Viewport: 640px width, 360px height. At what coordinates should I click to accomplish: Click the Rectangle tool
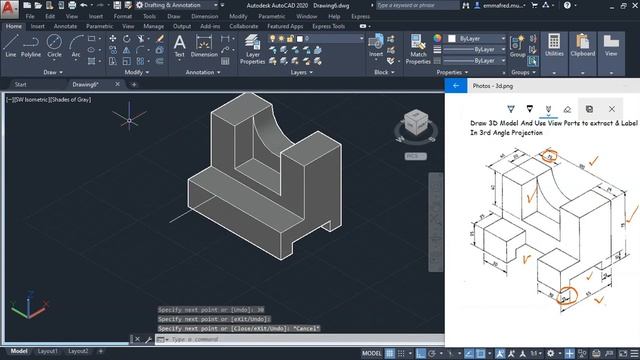click(91, 38)
